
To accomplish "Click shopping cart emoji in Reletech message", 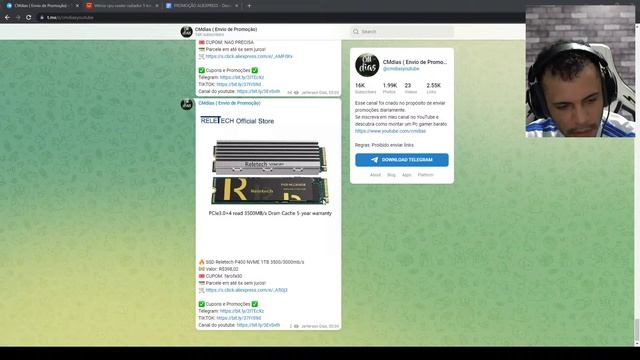I will (201, 290).
